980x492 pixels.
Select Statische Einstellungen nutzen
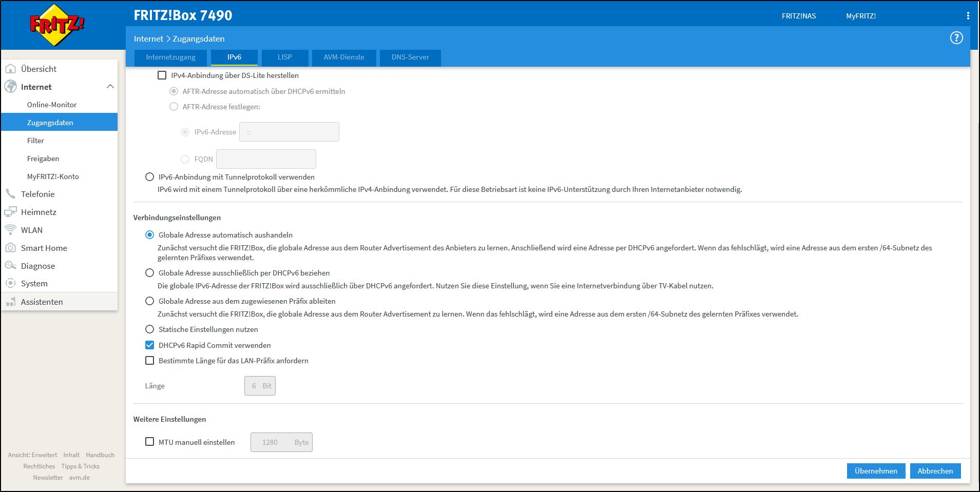[149, 329]
